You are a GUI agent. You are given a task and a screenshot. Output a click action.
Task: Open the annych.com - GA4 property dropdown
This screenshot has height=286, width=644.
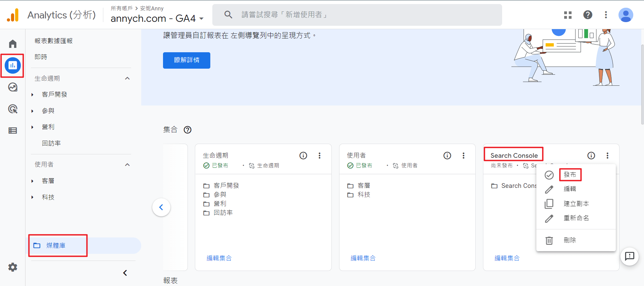click(x=157, y=18)
